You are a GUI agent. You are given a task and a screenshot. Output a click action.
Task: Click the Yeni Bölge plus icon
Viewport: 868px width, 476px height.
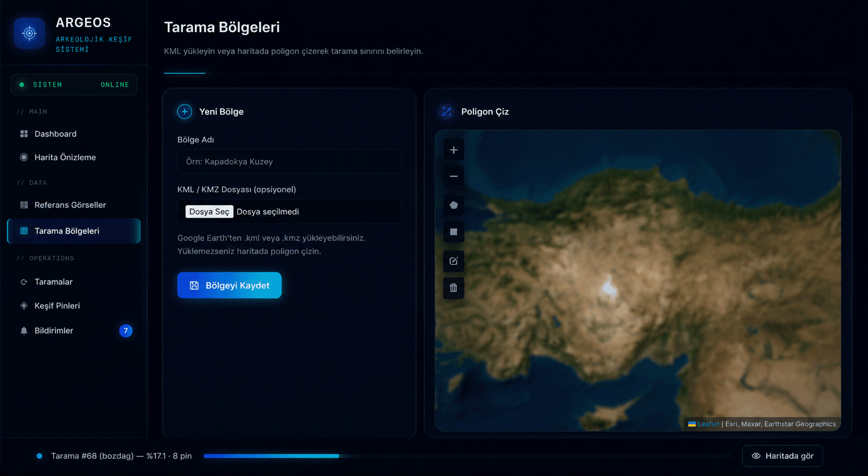(x=184, y=111)
